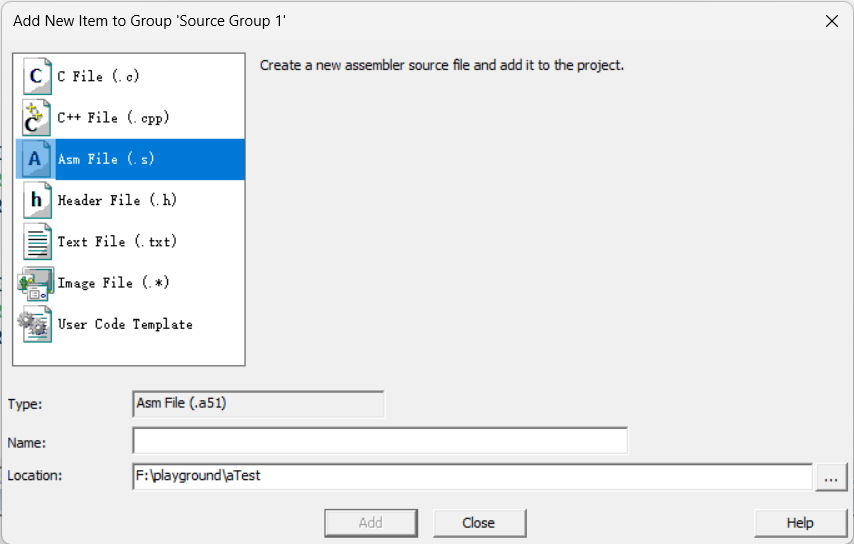This screenshot has width=854, height=544.
Task: Select 'Header File (.h)' list entry
Action: tap(117, 200)
